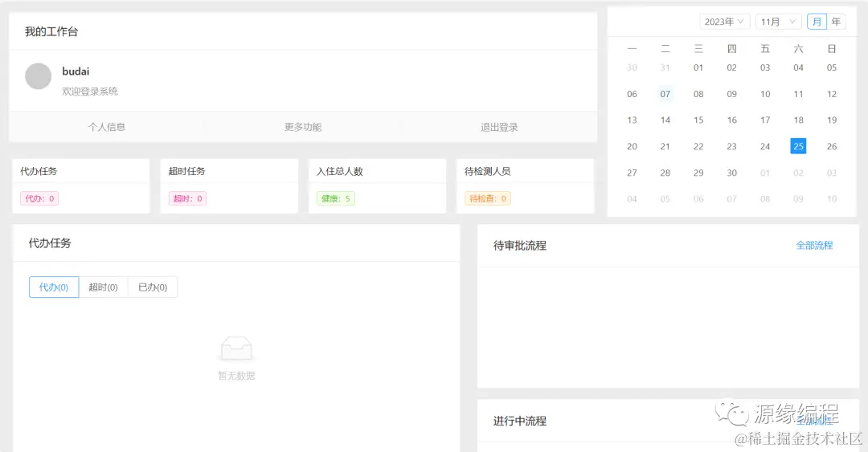Image resolution: width=868 pixels, height=452 pixels.
Task: Open 全部流程 link in 待审批流程
Action: [x=814, y=245]
